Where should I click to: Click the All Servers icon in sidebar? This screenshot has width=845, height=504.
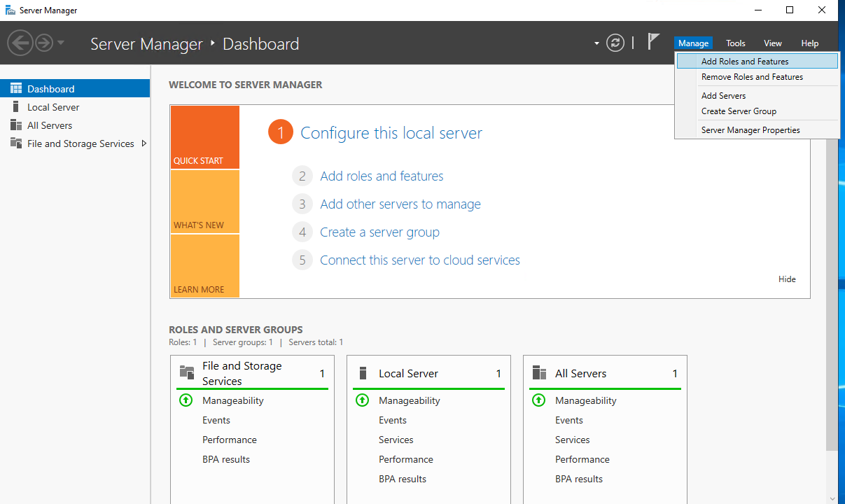(x=16, y=125)
